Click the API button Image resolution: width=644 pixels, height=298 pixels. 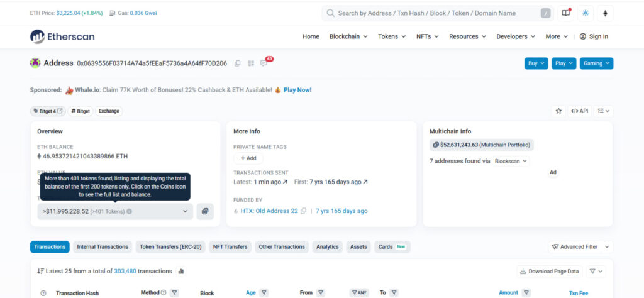[x=579, y=111]
